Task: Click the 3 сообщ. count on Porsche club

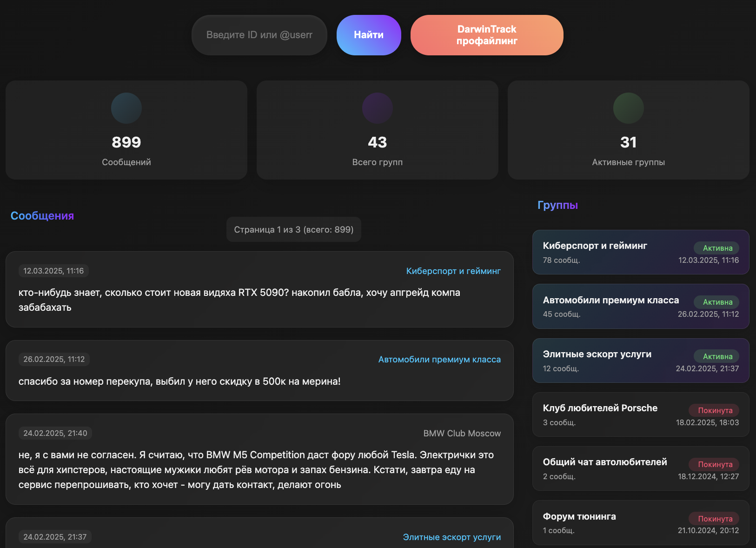Action: (x=559, y=422)
